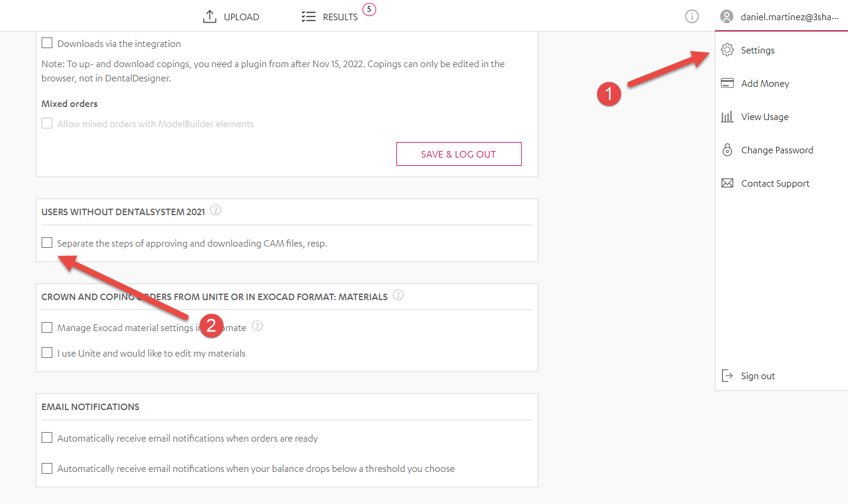Click help icon next to Crown and Coping Materials heading
This screenshot has height=504, width=848.
398,295
